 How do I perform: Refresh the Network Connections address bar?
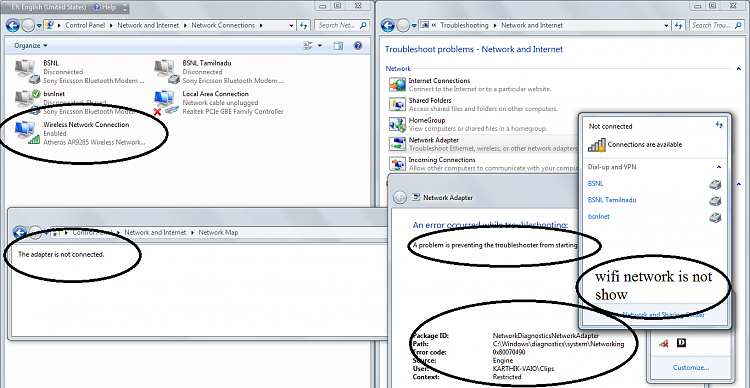(x=303, y=25)
